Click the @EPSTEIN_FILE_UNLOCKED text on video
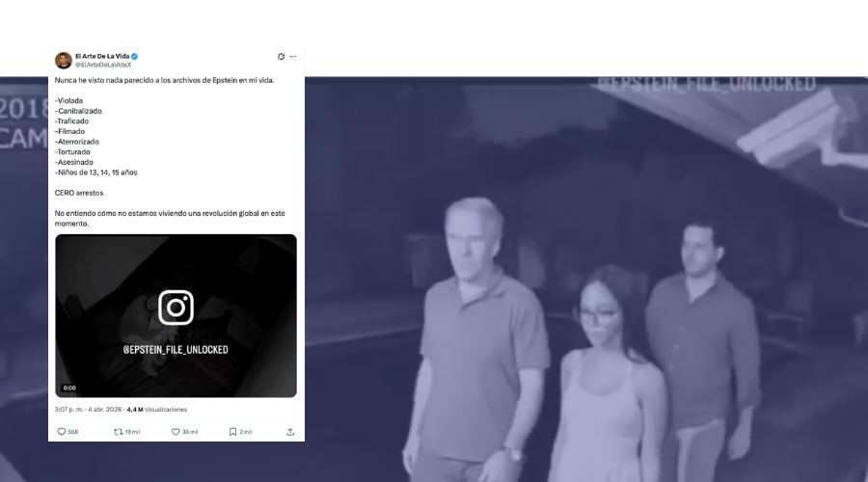 176,349
